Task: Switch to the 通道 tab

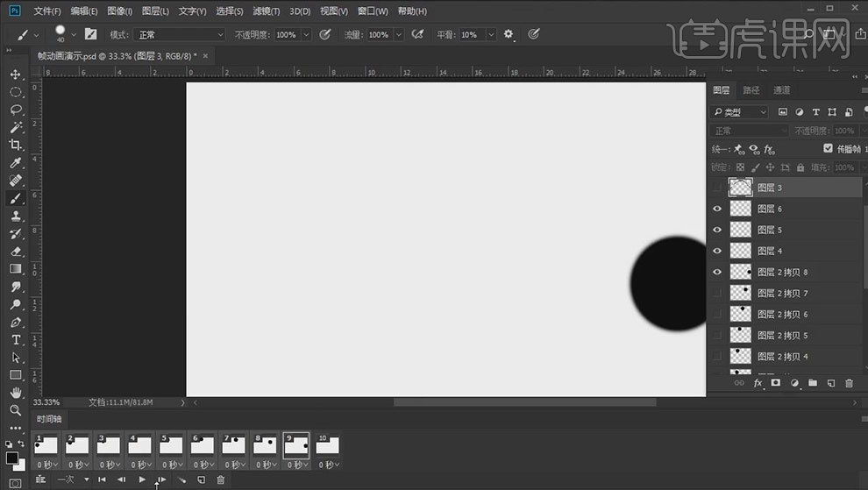Action: (x=782, y=90)
